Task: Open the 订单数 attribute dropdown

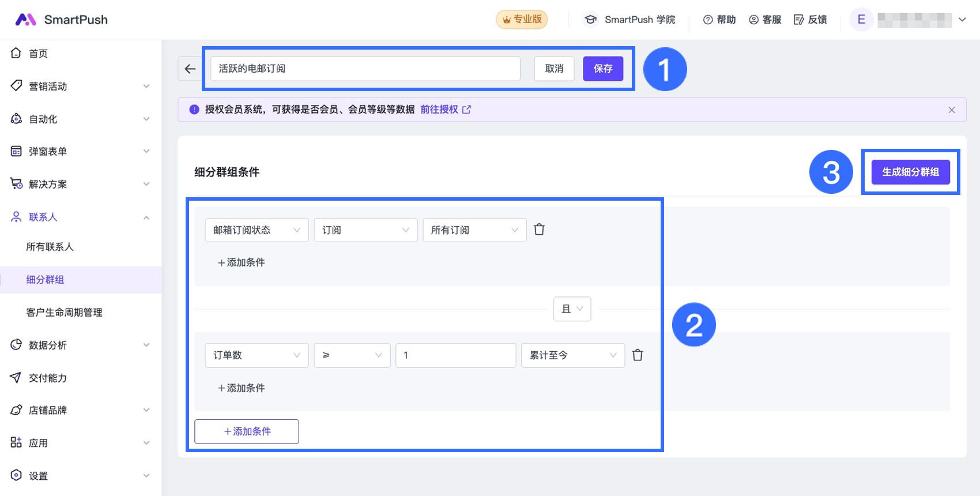Action: click(x=257, y=355)
